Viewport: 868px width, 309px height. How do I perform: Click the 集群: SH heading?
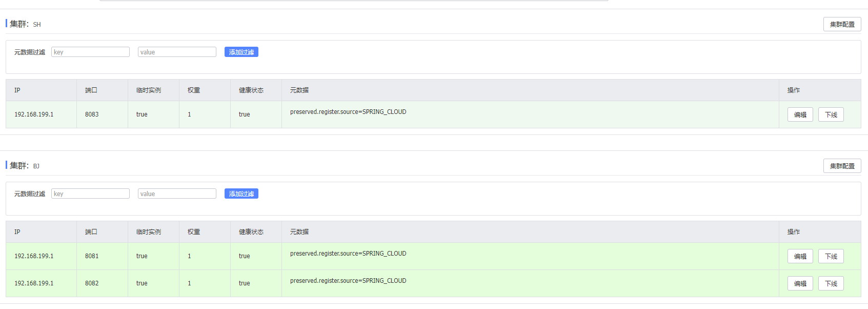coord(25,24)
